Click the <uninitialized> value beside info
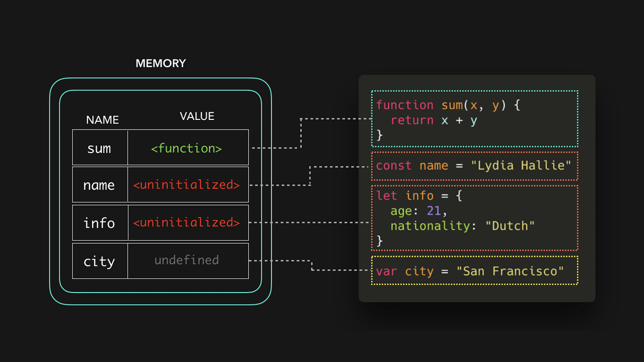Screen dimensions: 644x362 186,223
